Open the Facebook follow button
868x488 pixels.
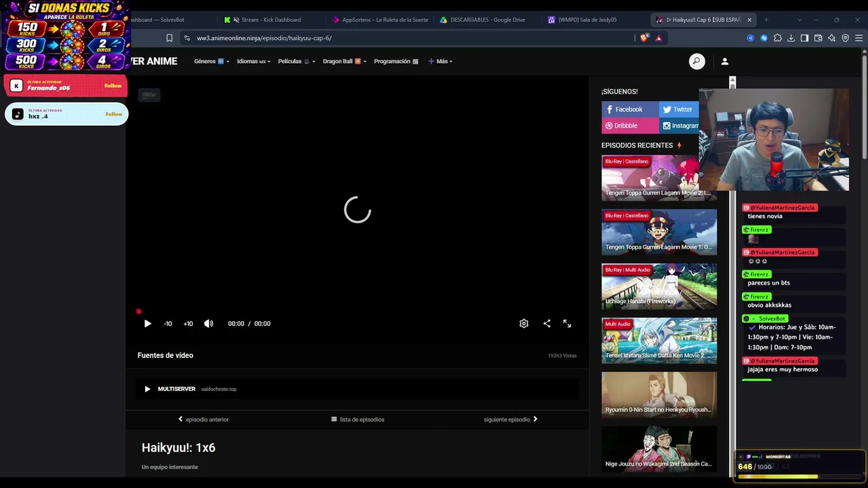[630, 109]
